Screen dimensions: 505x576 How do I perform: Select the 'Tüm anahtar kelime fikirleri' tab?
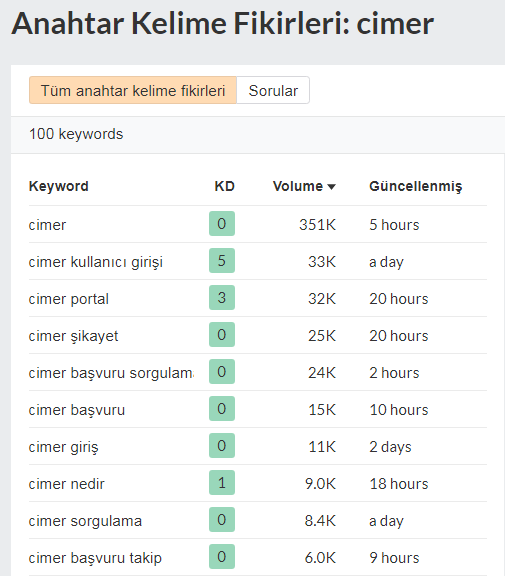pos(133,90)
